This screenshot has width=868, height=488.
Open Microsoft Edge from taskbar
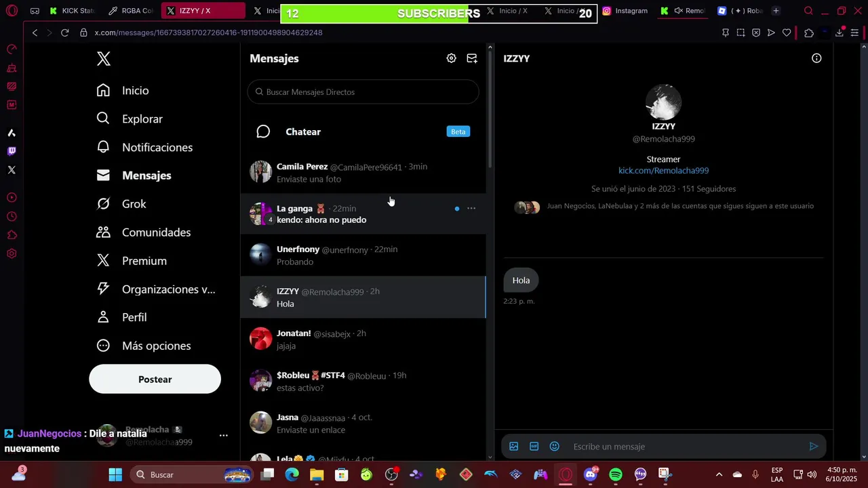292,474
